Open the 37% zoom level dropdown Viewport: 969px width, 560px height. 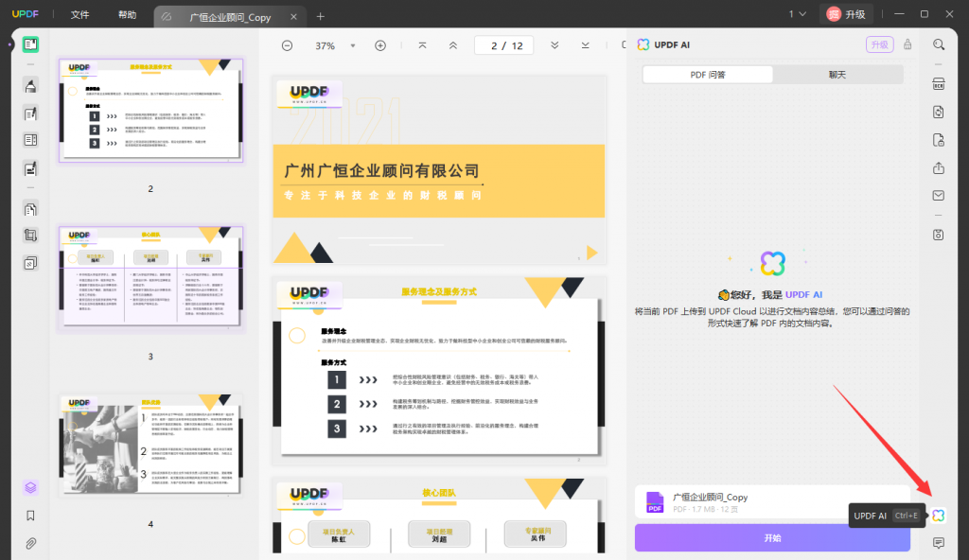pos(353,45)
